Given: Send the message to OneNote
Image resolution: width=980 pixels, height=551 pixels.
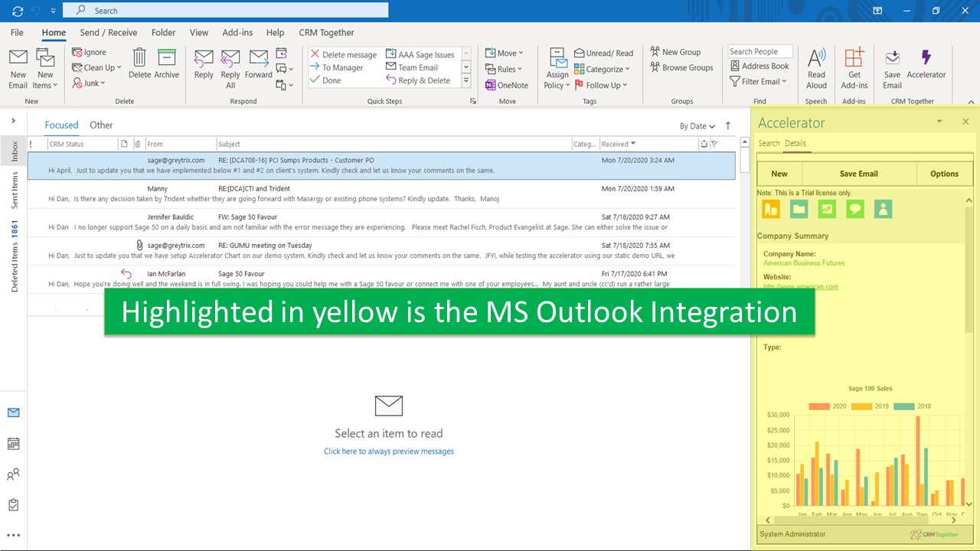Looking at the screenshot, I should click(x=507, y=85).
